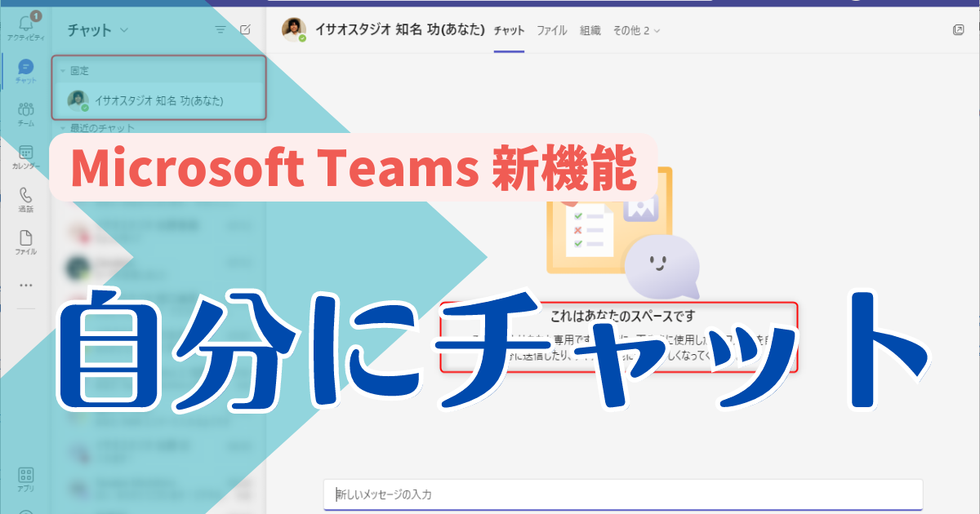980x514 pixels.
Task: Switch to the チャット tab
Action: click(x=510, y=30)
